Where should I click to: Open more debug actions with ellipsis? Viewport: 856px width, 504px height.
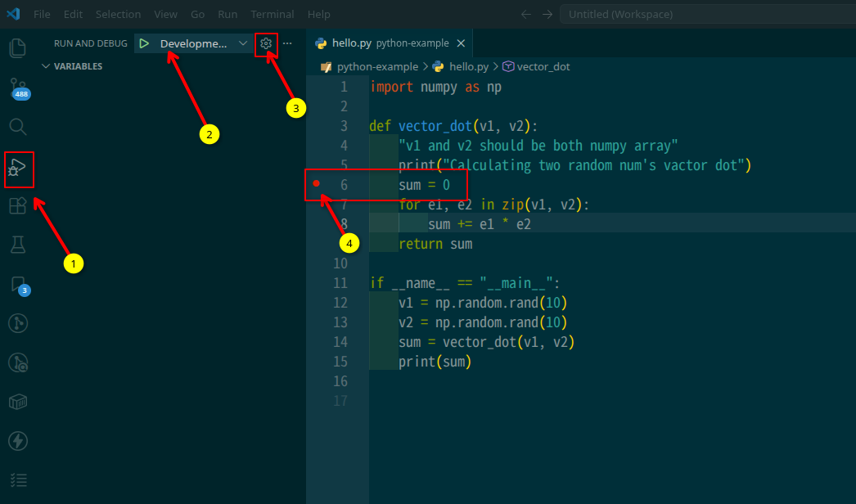286,43
